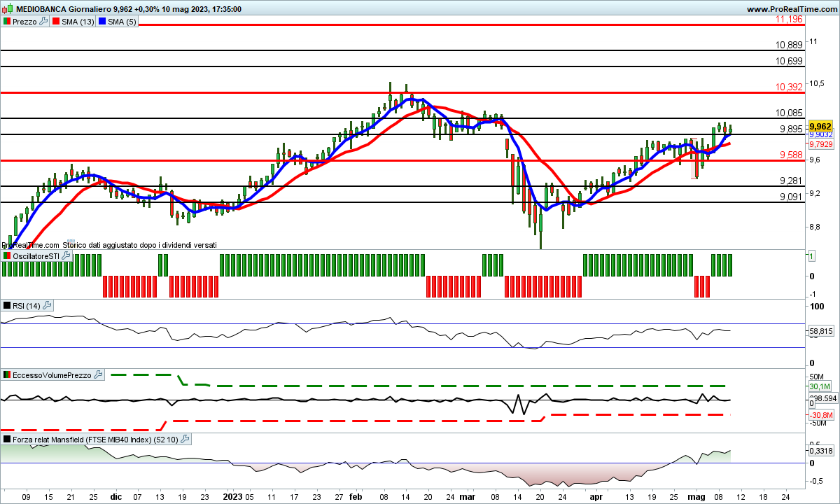This screenshot has width=840, height=504.
Task: Select the OscillatoreSTI indicator label
Action: [x=36, y=256]
